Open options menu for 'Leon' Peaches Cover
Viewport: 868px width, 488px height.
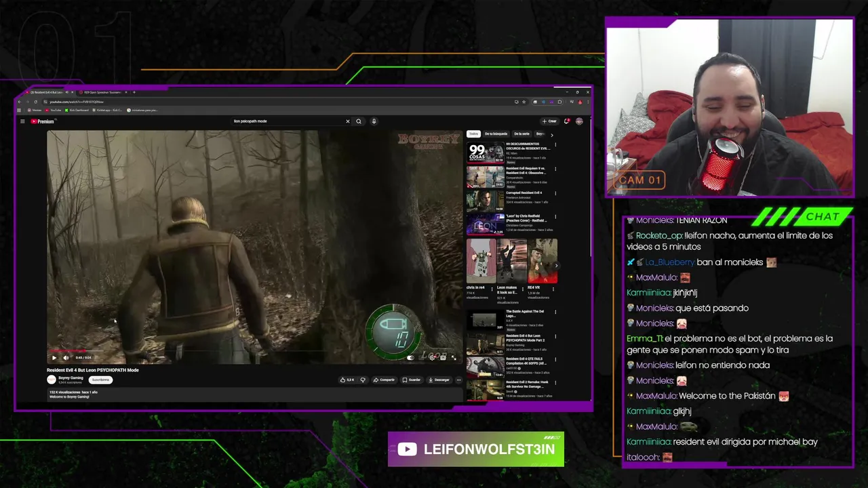(555, 217)
